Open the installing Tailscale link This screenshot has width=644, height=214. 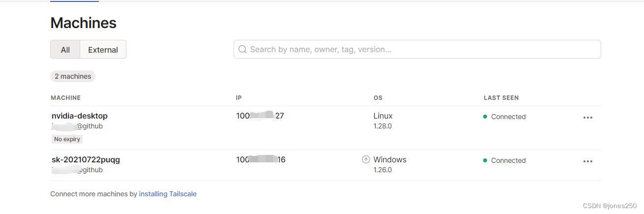[x=168, y=194]
